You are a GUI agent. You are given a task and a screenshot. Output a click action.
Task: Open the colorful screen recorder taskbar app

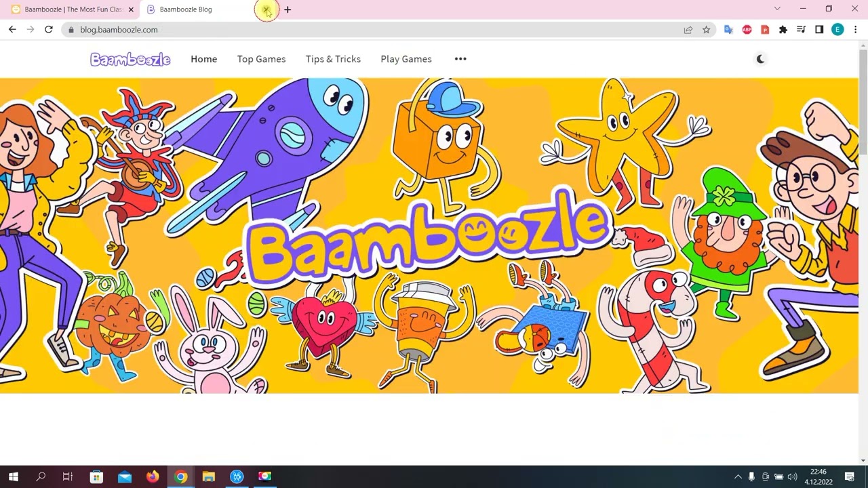click(x=264, y=476)
